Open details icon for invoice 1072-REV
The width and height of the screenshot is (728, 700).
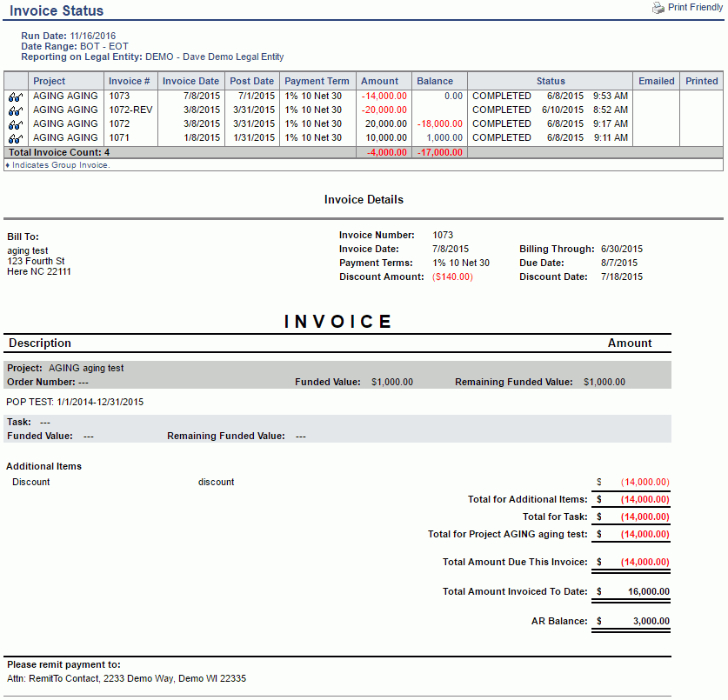coord(16,110)
